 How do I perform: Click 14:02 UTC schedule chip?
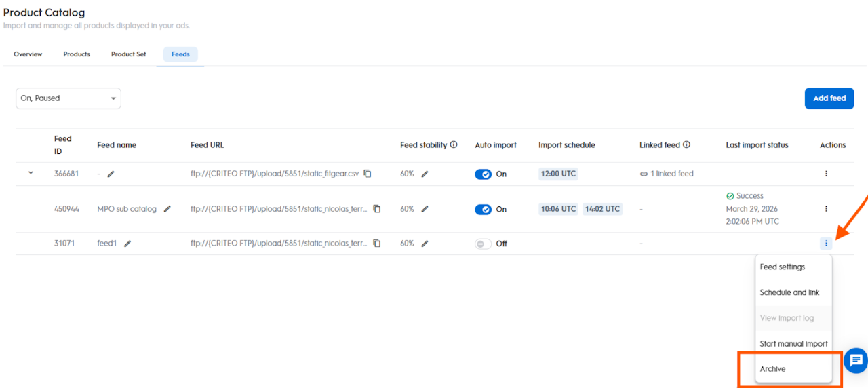point(602,209)
